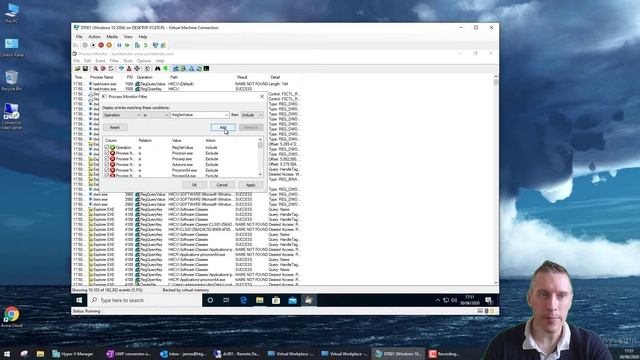This screenshot has height=360, width=640.
Task: Toggle Show Registry Activity icon
Action: click(176, 69)
